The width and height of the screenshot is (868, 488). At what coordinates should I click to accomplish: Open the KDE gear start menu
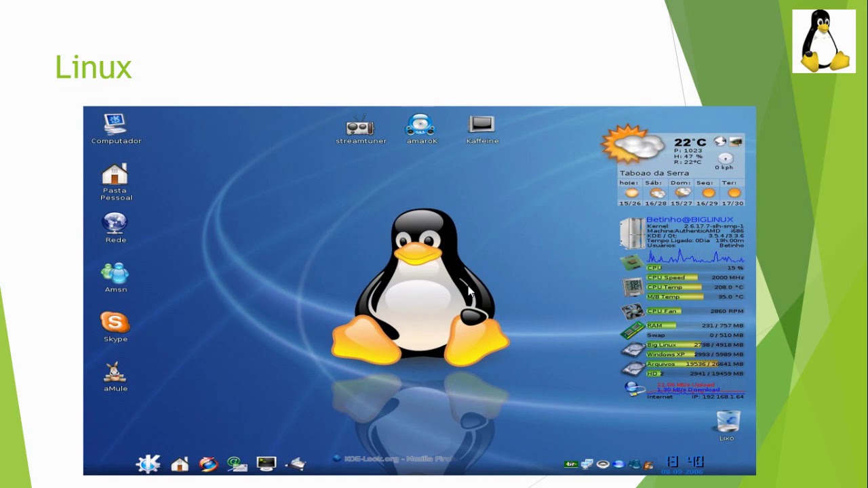point(149,464)
